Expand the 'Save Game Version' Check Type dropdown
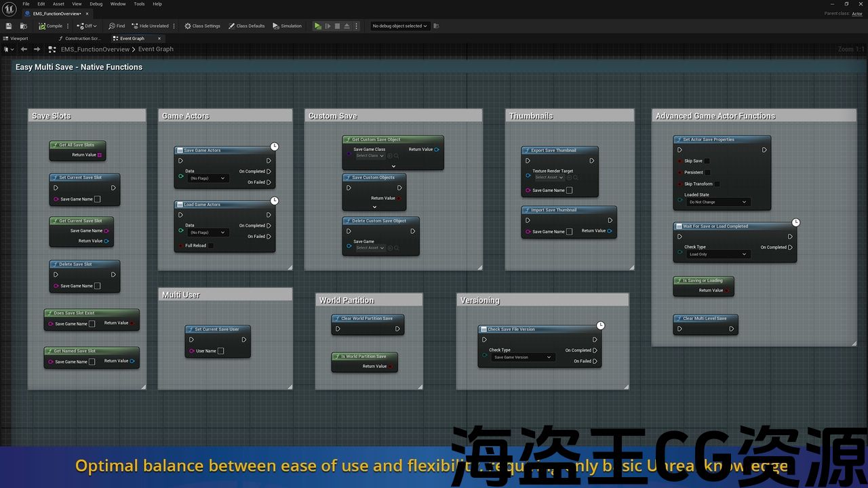 click(x=521, y=357)
